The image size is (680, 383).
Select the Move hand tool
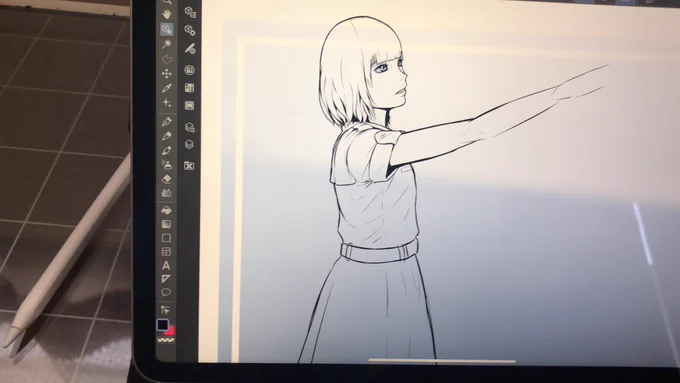click(x=167, y=14)
